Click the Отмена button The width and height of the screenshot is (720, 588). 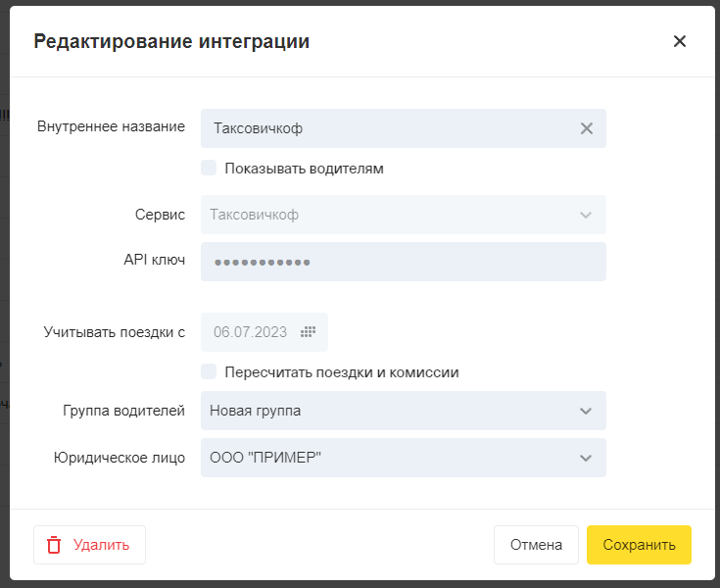[x=535, y=545]
